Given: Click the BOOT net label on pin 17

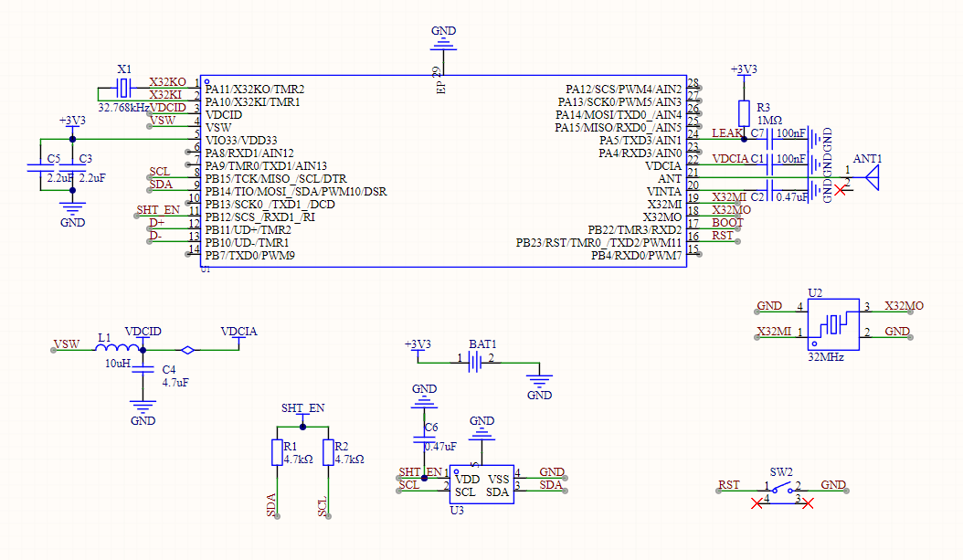Looking at the screenshot, I should pyautogui.click(x=727, y=222).
